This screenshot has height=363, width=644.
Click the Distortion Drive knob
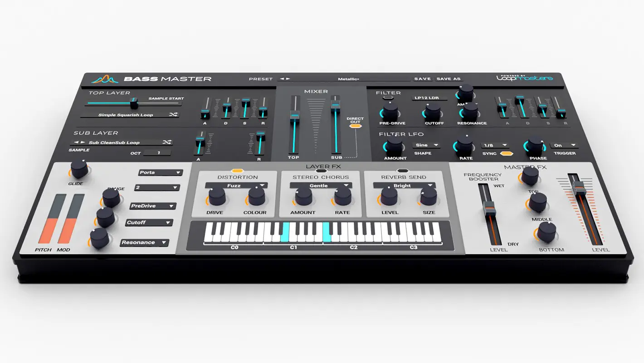[216, 196]
